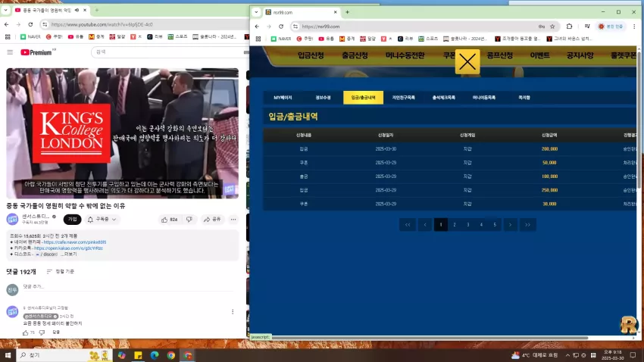
Task: Click the YouTube search field
Action: click(169, 52)
